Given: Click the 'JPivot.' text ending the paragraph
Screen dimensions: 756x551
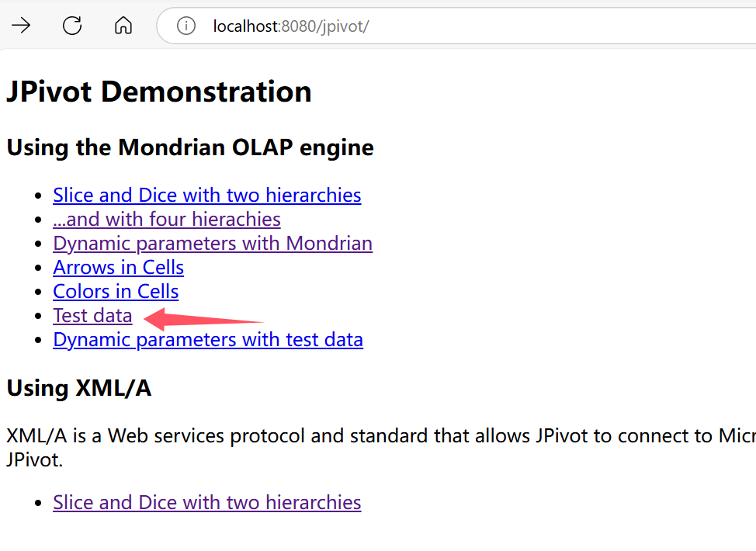Looking at the screenshot, I should [34, 459].
